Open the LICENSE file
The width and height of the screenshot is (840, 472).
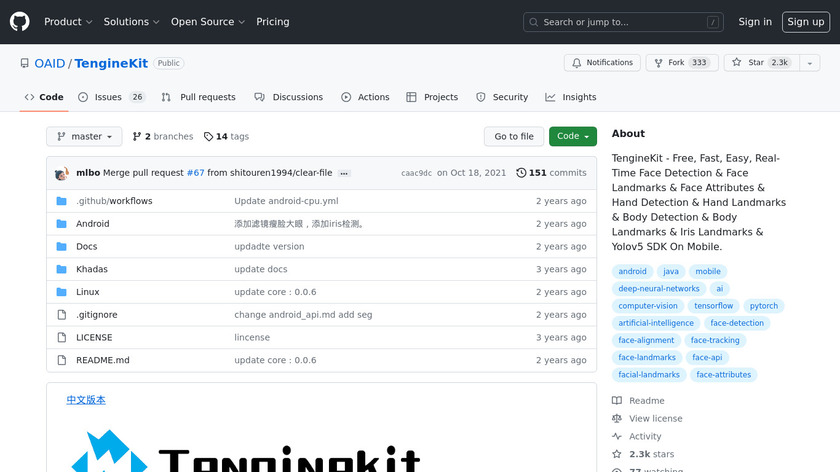94,338
